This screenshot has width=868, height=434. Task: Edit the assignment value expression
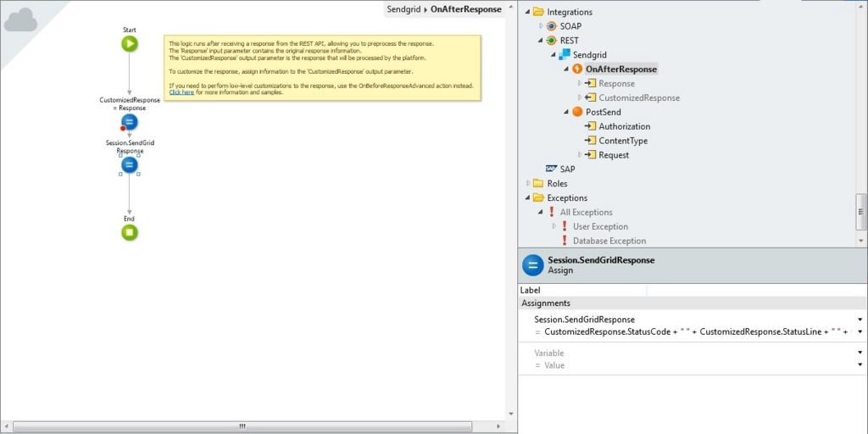[x=699, y=331]
